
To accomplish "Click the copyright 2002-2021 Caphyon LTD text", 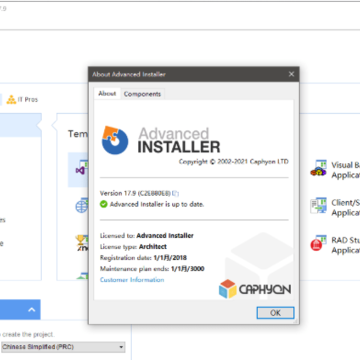I will [234, 162].
